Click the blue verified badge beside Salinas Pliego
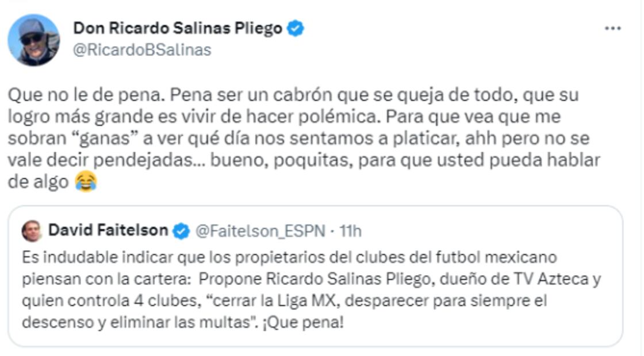644x356 pixels. coord(296,28)
